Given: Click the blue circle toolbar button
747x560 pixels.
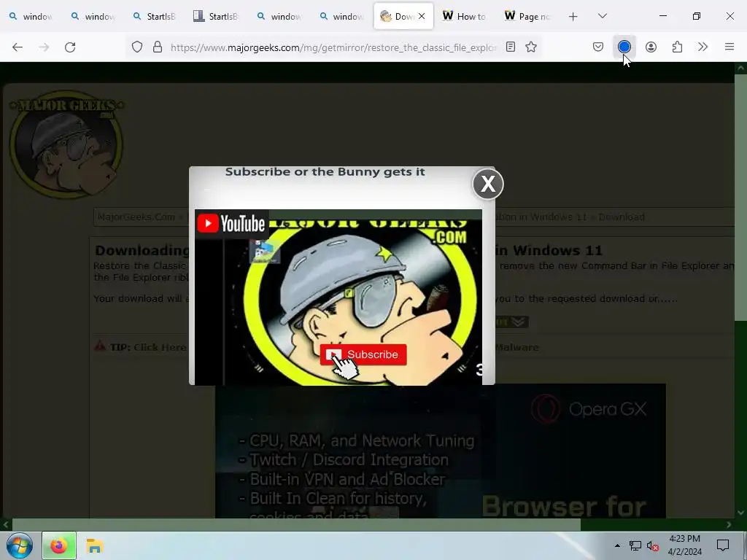Looking at the screenshot, I should point(624,47).
